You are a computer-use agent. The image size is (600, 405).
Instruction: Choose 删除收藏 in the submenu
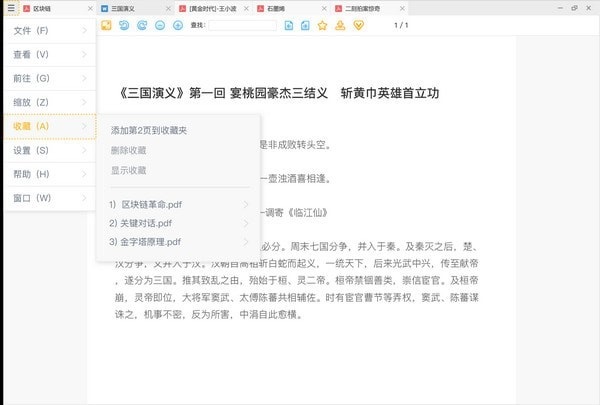pyautogui.click(x=129, y=150)
